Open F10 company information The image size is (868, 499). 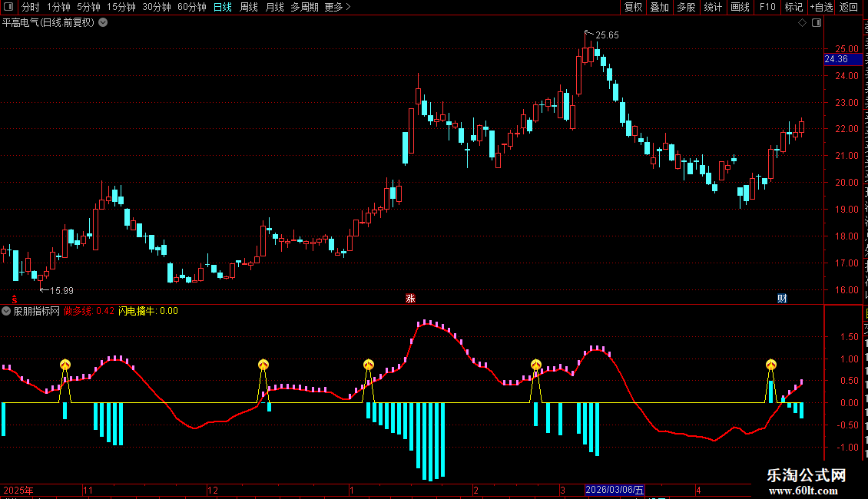click(767, 7)
